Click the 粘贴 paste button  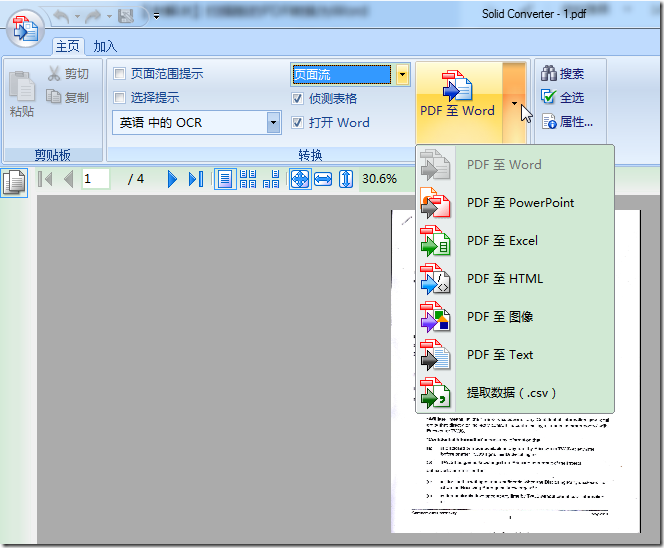coord(22,94)
